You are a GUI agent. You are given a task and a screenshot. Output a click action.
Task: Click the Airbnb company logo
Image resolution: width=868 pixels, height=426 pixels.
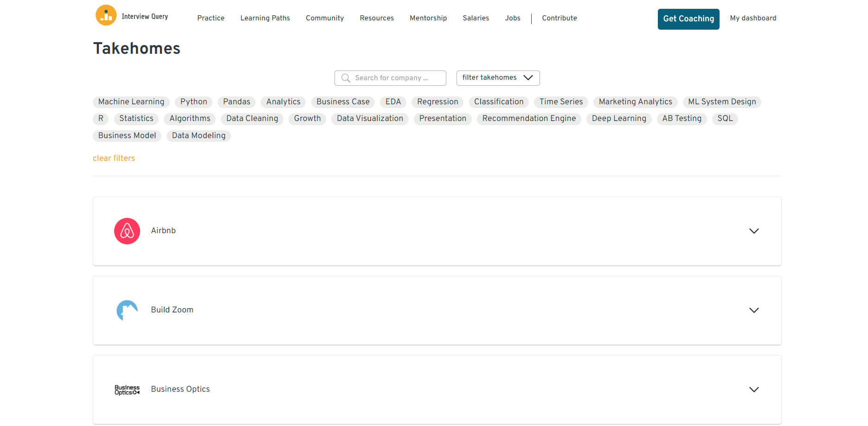point(127,231)
